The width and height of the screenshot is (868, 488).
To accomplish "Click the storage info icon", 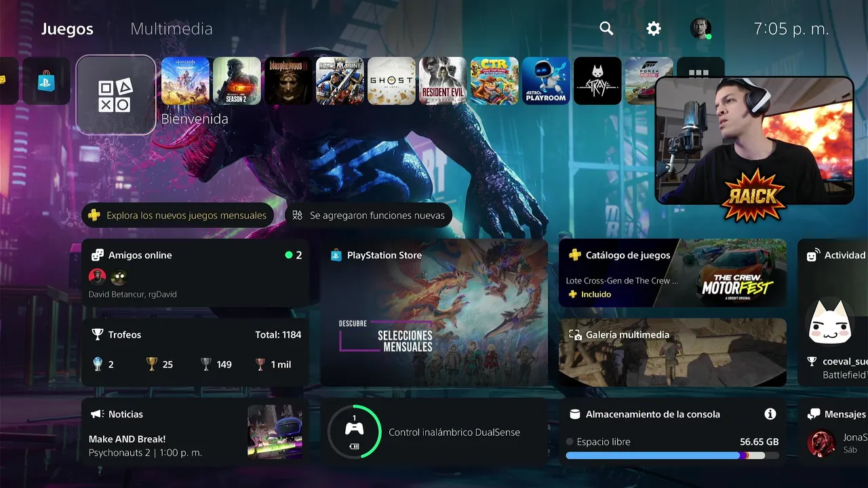I will [x=770, y=413].
